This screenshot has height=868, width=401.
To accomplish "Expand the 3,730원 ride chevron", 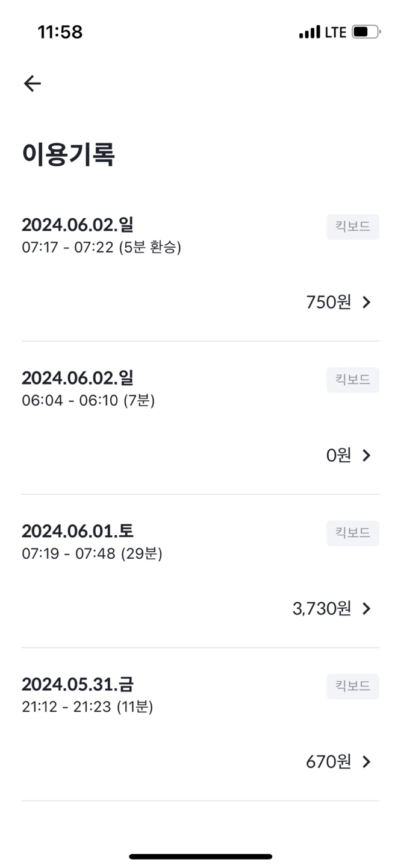I will (x=367, y=609).
